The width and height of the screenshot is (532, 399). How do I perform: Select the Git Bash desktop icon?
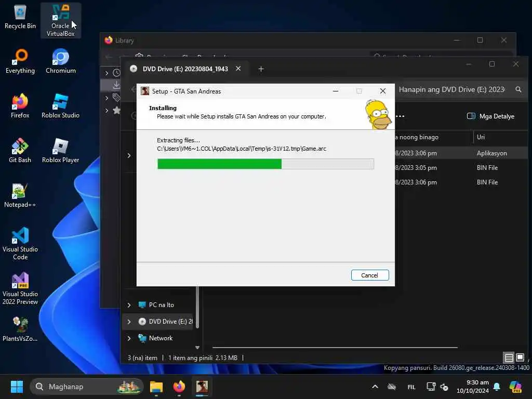(20, 151)
